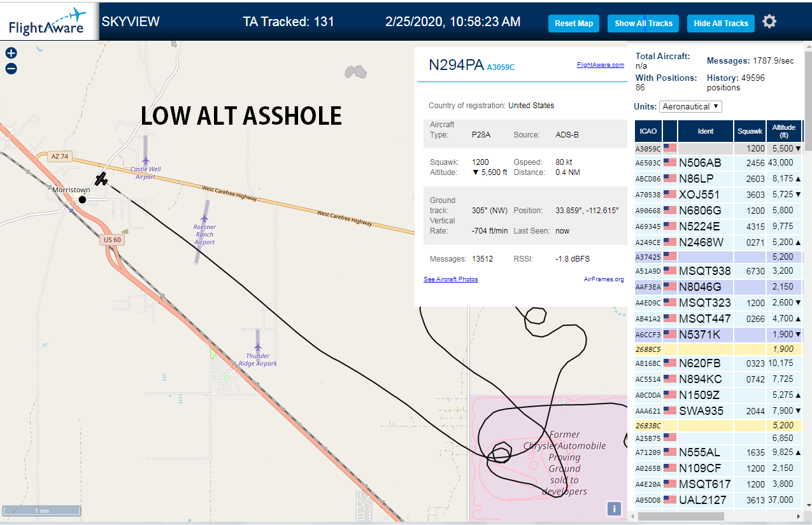Select the N109CF table row
Viewport: 812px width, 525px height.
(x=718, y=468)
